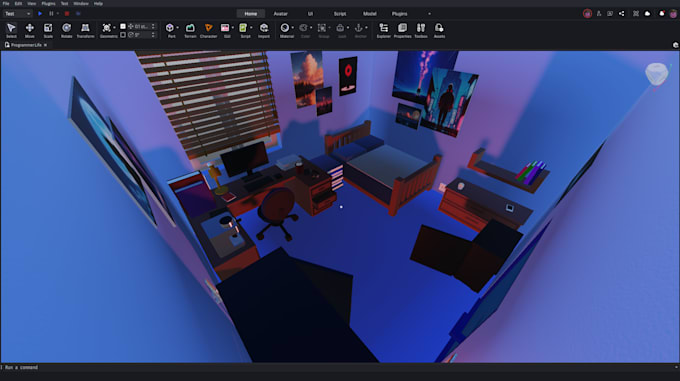Switch to the Avatar ribbon tab
This screenshot has height=381, width=680.
(x=281, y=14)
